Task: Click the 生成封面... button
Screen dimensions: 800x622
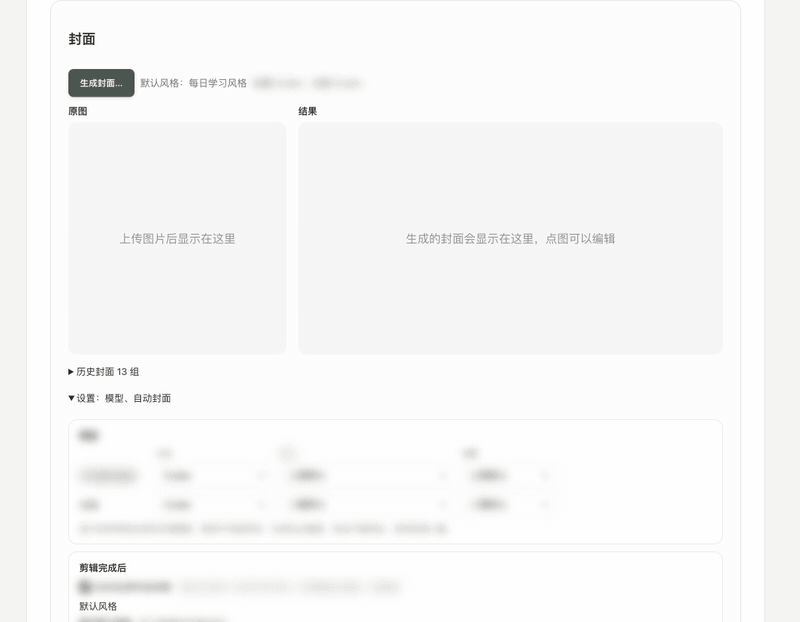Action: click(x=102, y=83)
